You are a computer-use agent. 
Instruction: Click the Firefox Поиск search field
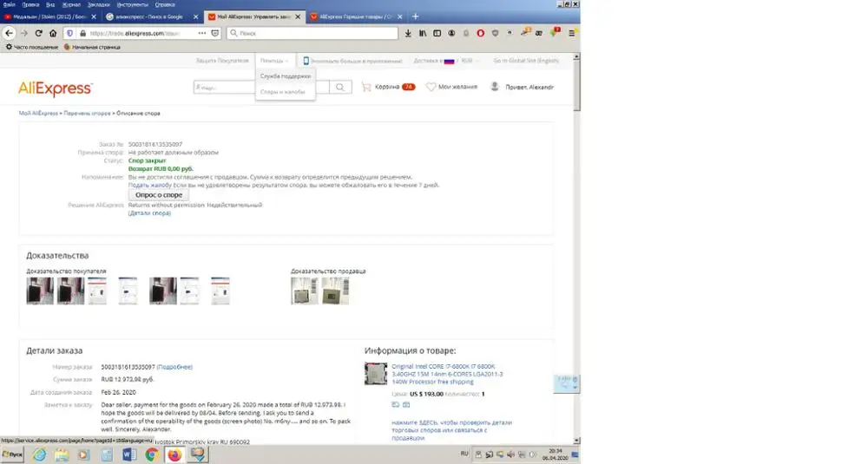(x=312, y=33)
